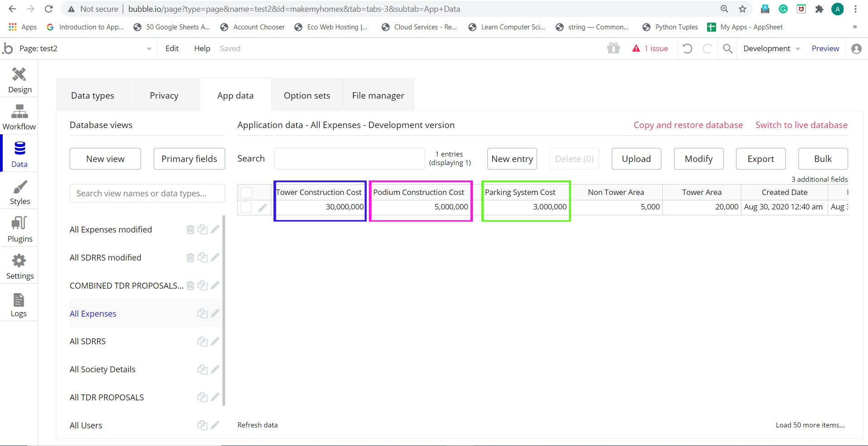Image resolution: width=868 pixels, height=446 pixels.
Task: Click the database Search input field
Action: coord(349,159)
